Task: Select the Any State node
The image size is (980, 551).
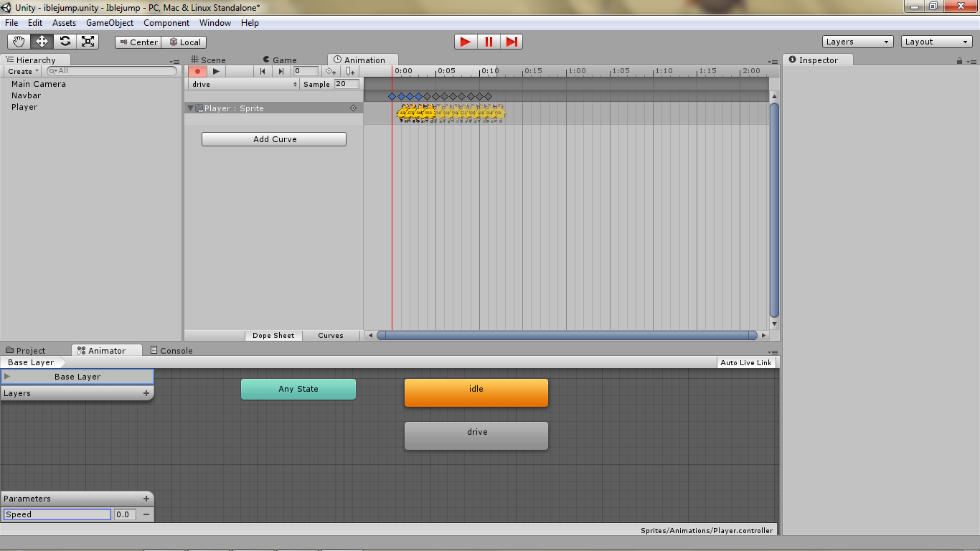Action: tap(298, 389)
